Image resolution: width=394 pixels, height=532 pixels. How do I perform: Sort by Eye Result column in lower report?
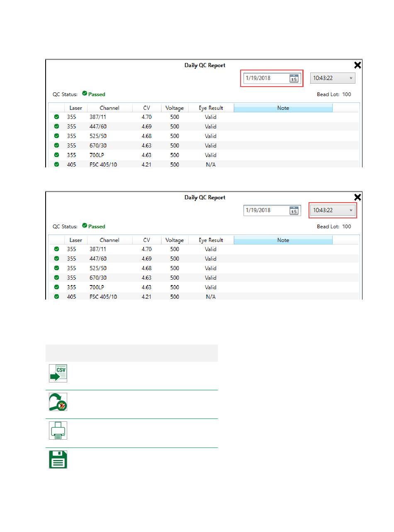[211, 240]
